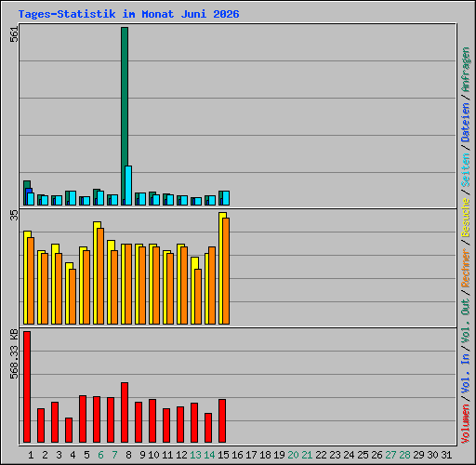Click the 'Anfragen' legend label
Image resolution: width=476 pixels, height=465 pixels.
[466, 70]
